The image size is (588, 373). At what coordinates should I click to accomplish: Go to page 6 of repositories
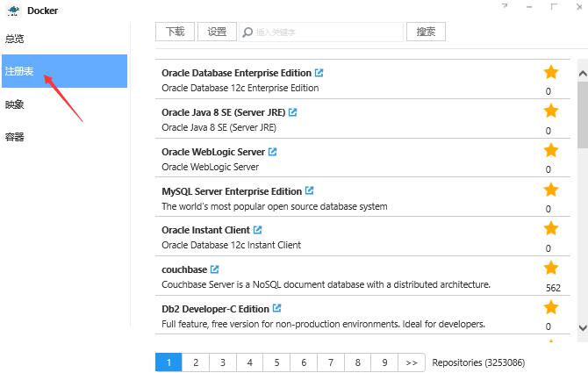pos(304,362)
